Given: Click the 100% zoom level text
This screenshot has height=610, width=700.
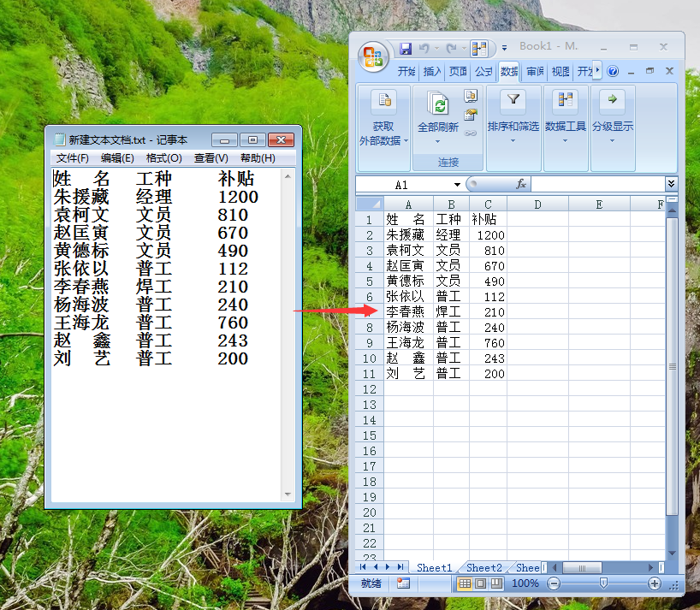Looking at the screenshot, I should tap(525, 583).
